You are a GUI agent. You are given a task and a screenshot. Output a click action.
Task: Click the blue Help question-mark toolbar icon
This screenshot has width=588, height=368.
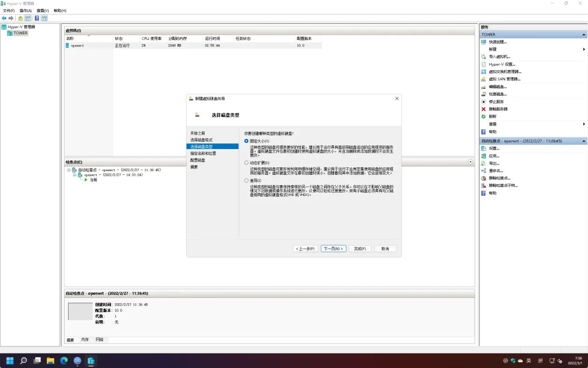37,18
